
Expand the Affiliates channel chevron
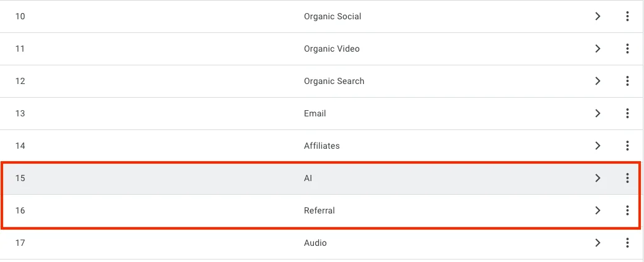(597, 146)
